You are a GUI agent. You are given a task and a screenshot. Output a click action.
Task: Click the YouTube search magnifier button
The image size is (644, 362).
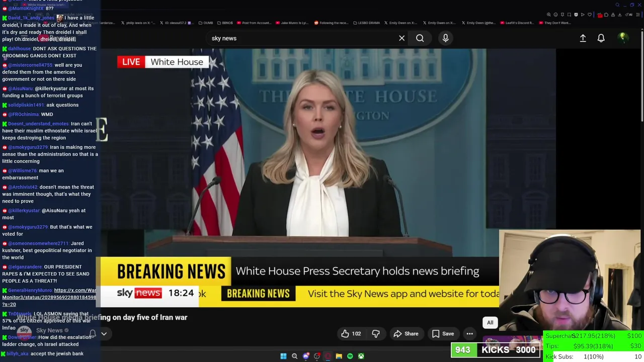(420, 38)
